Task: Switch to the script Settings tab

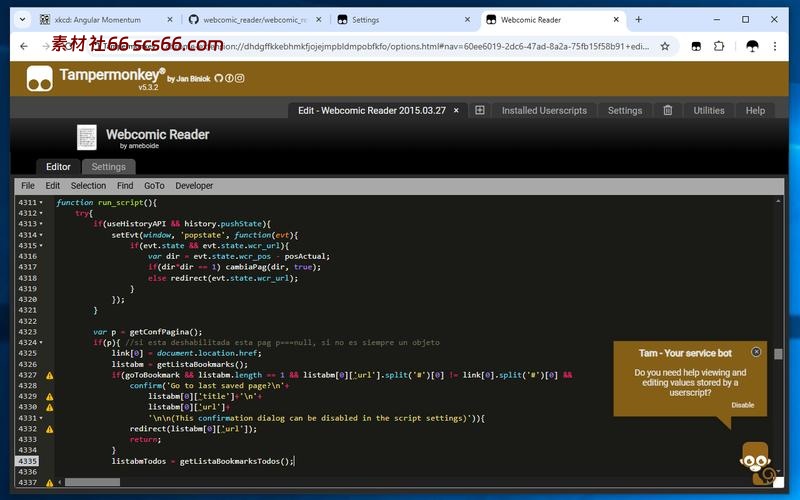Action: [x=109, y=167]
